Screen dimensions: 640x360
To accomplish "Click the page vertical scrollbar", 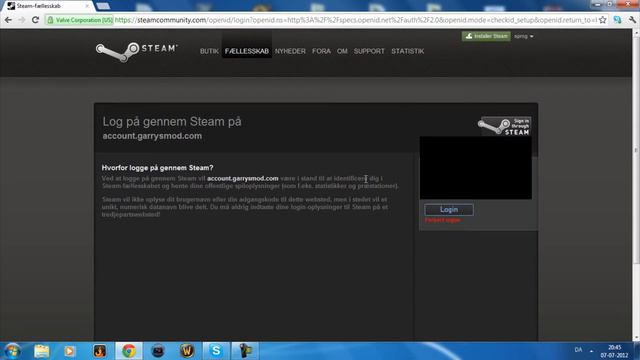I will point(636,150).
